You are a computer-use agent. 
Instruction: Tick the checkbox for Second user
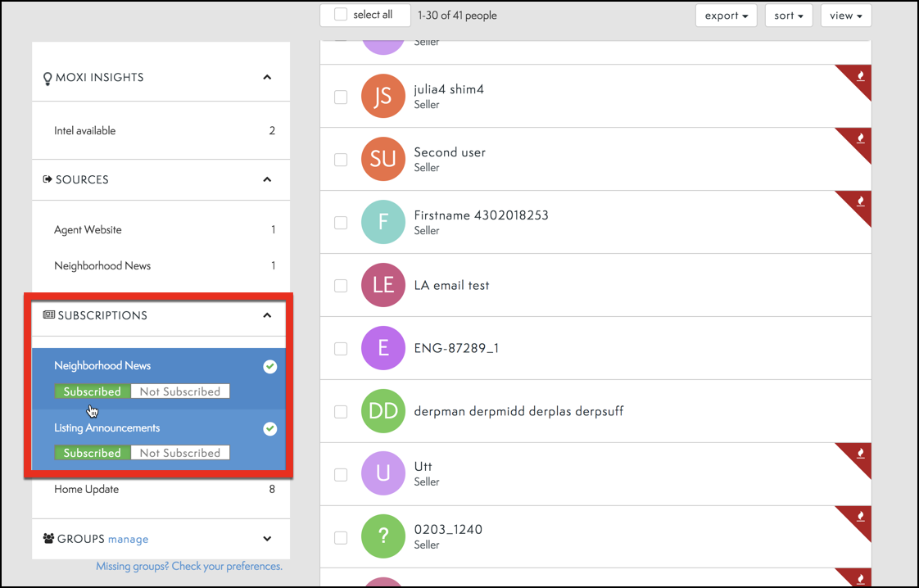(x=341, y=160)
